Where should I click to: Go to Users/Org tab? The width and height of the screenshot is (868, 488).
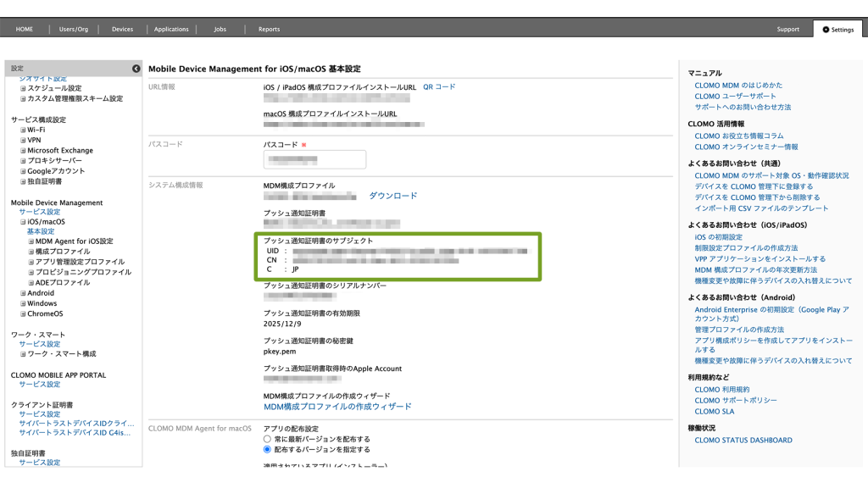point(74,30)
